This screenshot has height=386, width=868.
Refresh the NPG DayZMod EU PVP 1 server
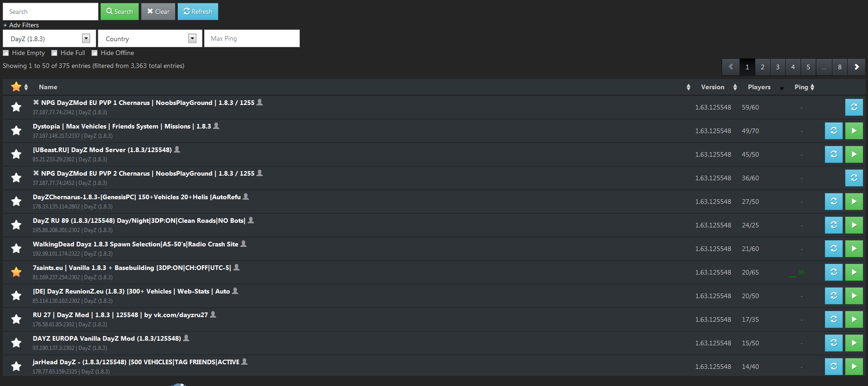coord(854,107)
